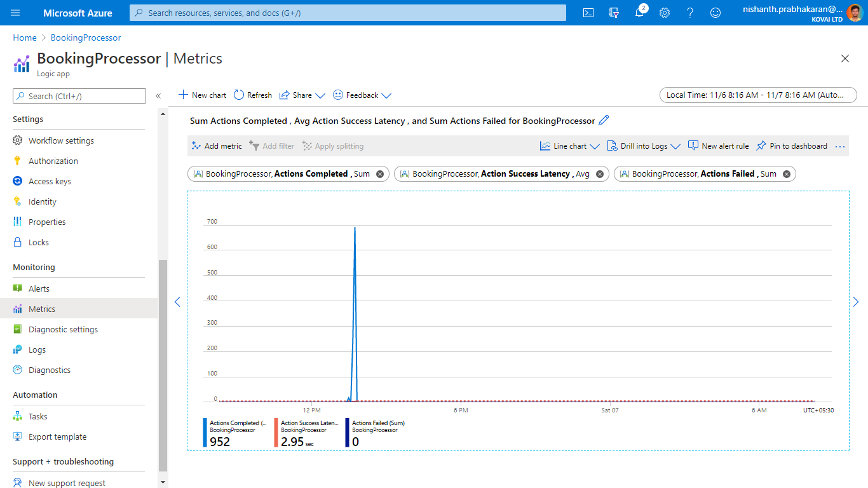Open BookingProcessor breadcrumb link
The width and height of the screenshot is (868, 488).
[x=86, y=37]
